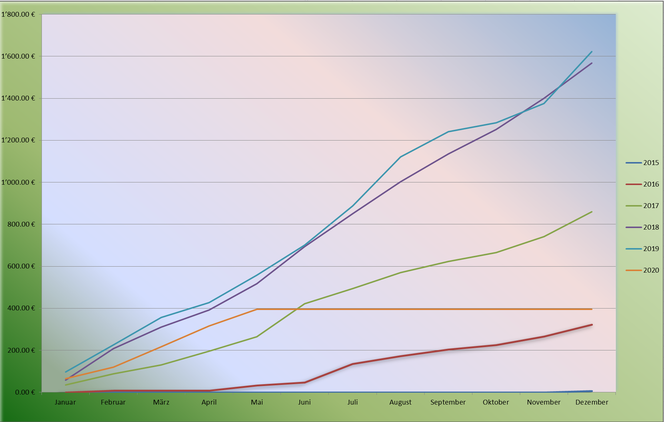Select the 2020 legend entry

click(642, 270)
